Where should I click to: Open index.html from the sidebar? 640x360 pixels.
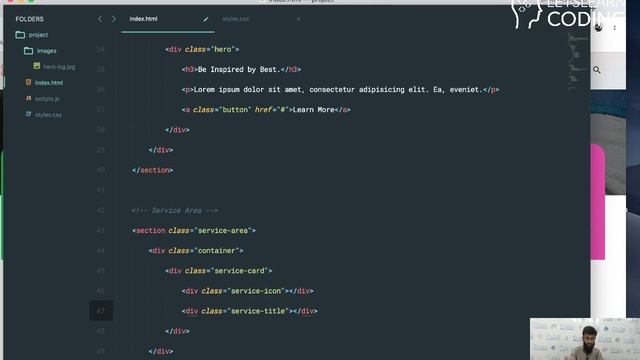49,83
